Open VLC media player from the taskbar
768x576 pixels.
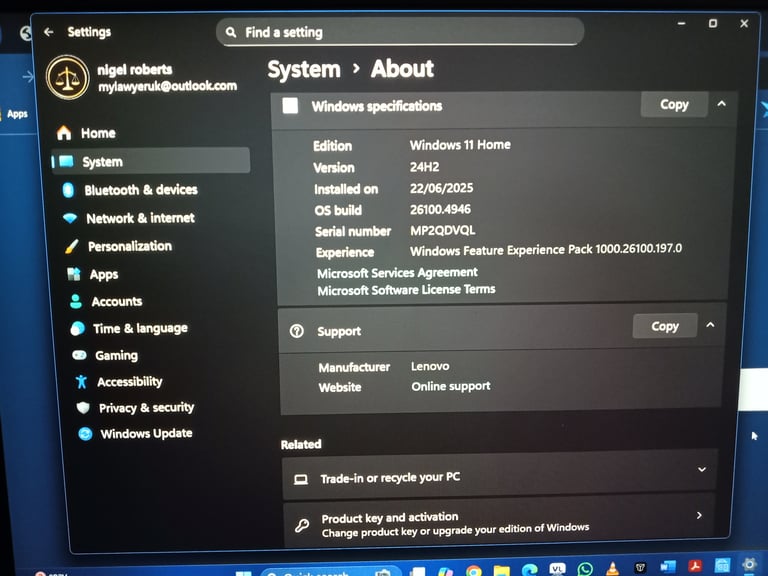[x=612, y=569]
